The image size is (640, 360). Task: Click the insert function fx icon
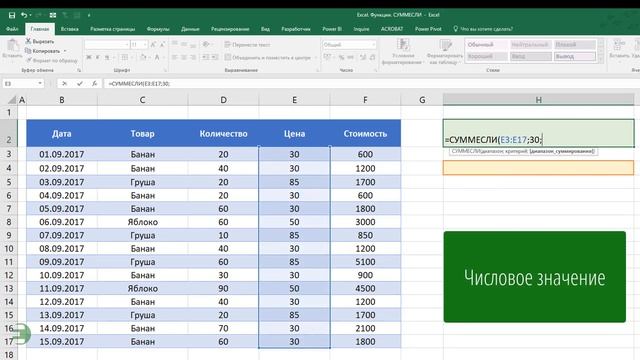click(94, 83)
